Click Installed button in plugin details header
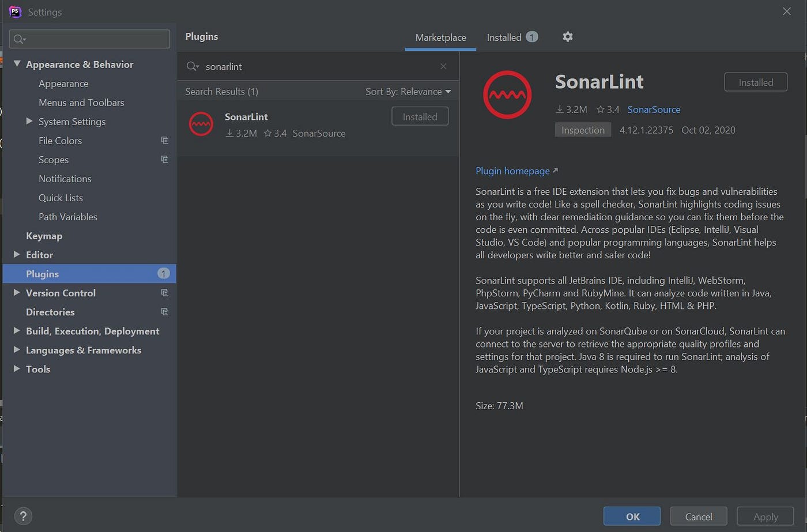The width and height of the screenshot is (807, 532). [756, 82]
